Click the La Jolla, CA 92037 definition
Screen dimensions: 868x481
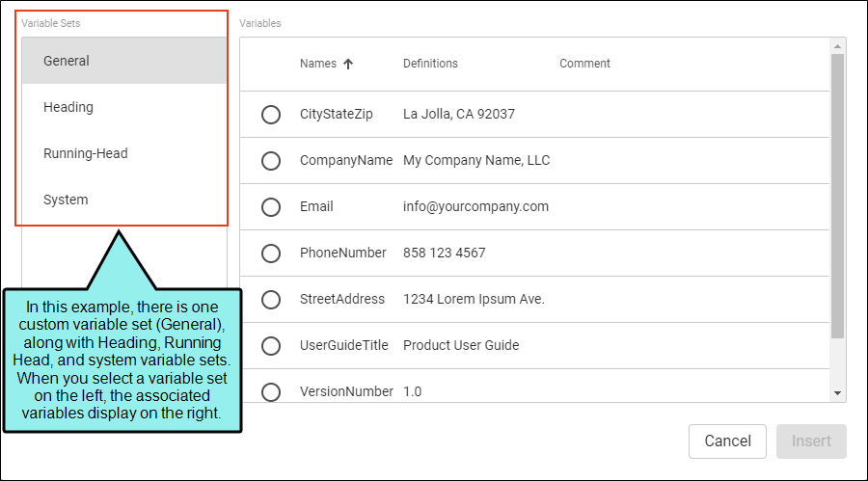coord(459,114)
